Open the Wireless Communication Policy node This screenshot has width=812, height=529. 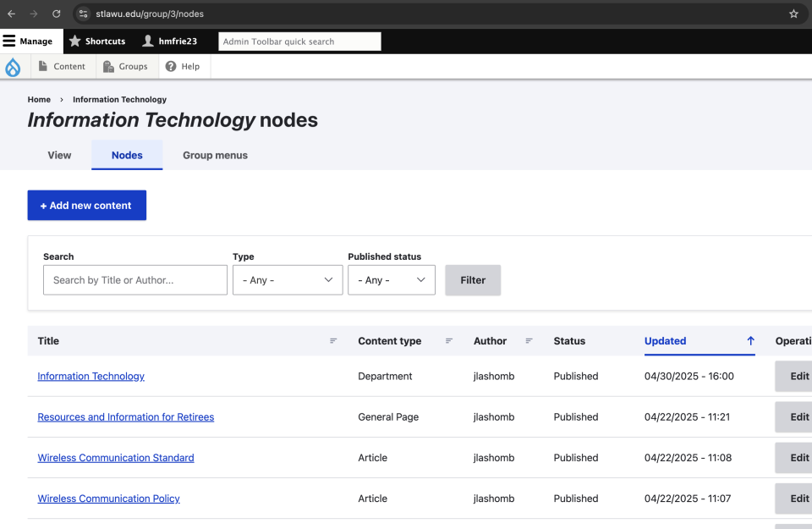coord(108,499)
